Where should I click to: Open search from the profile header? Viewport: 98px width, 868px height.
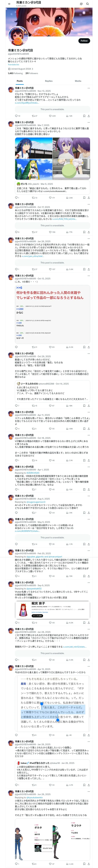click(87, 4)
